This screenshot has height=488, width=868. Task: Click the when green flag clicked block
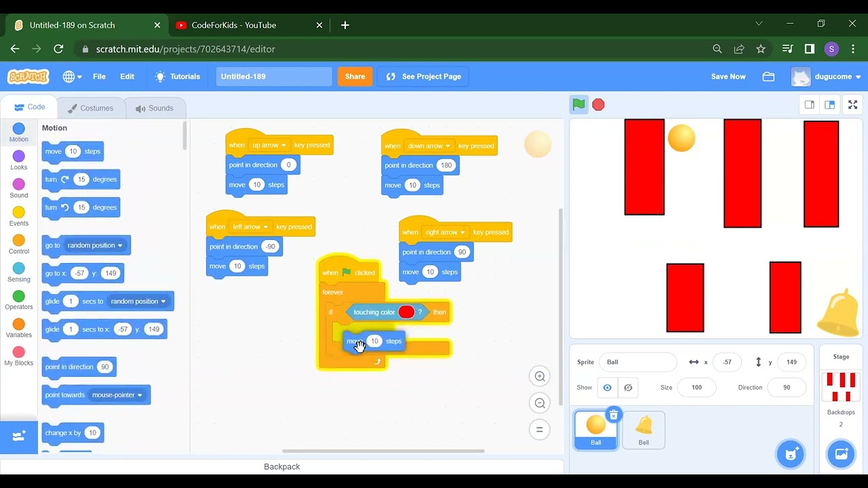349,272
